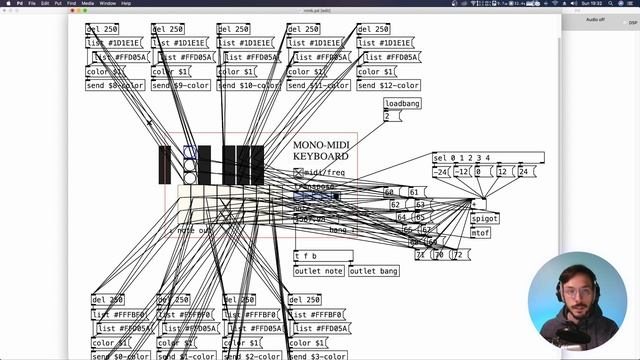Select color $1 message above send $11-color
The width and height of the screenshot is (640, 360).
coord(307,71)
